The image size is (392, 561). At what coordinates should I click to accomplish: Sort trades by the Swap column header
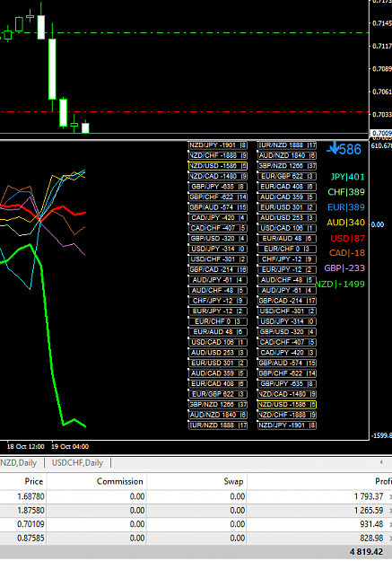[196, 482]
